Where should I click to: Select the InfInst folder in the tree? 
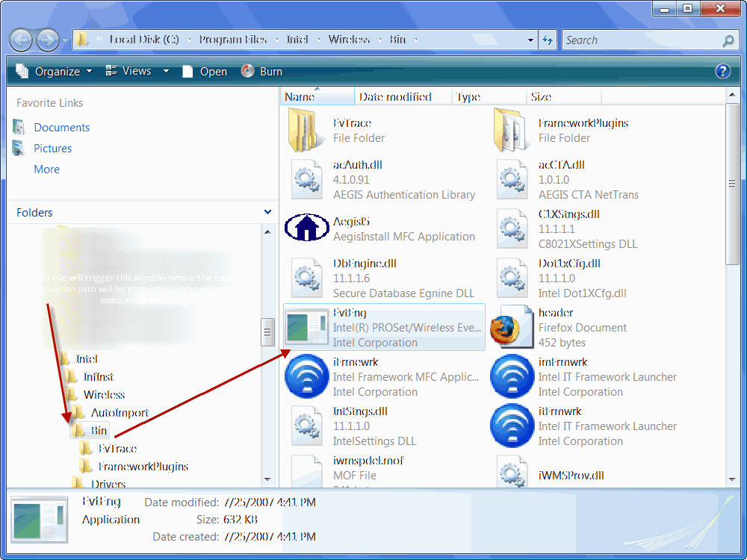(98, 376)
